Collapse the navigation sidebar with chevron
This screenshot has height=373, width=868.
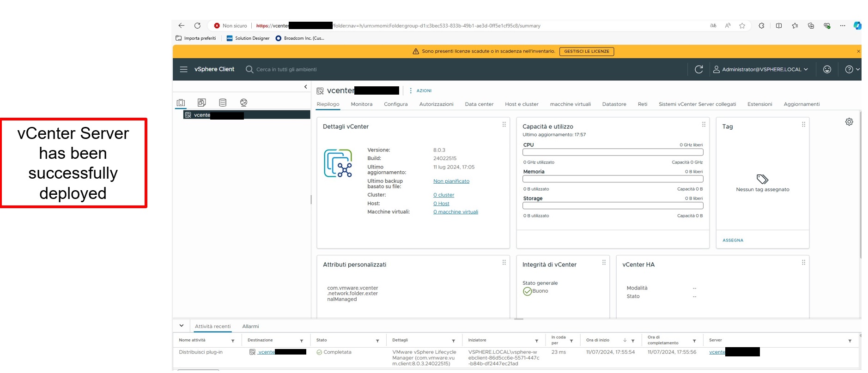[305, 87]
